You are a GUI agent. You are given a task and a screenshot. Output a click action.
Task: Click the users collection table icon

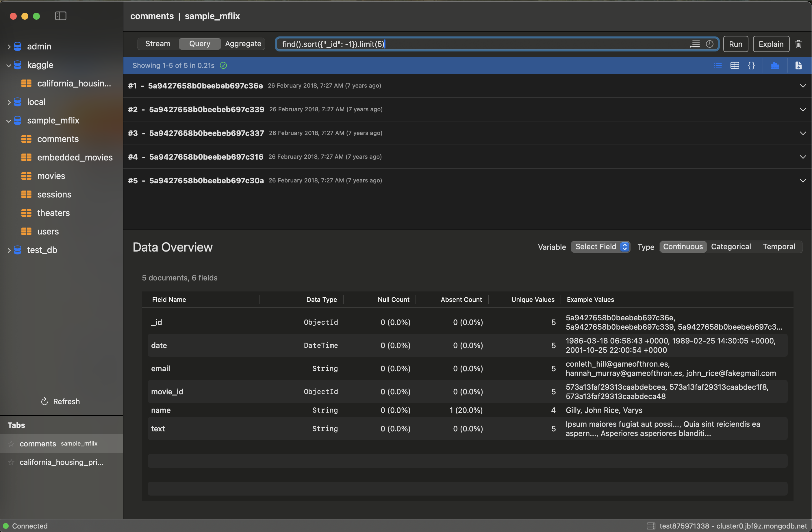[26, 232]
